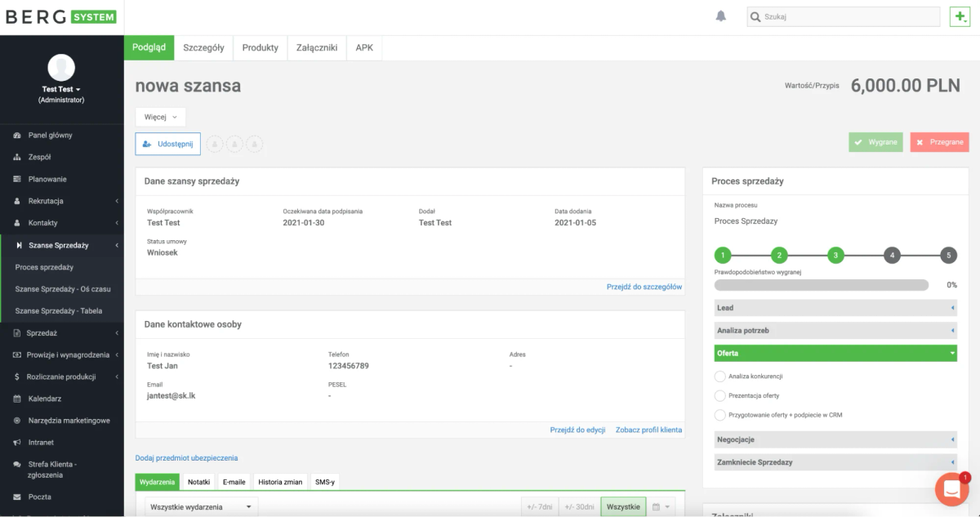The image size is (980, 517).
Task: Select process stage circle 5
Action: pyautogui.click(x=948, y=256)
